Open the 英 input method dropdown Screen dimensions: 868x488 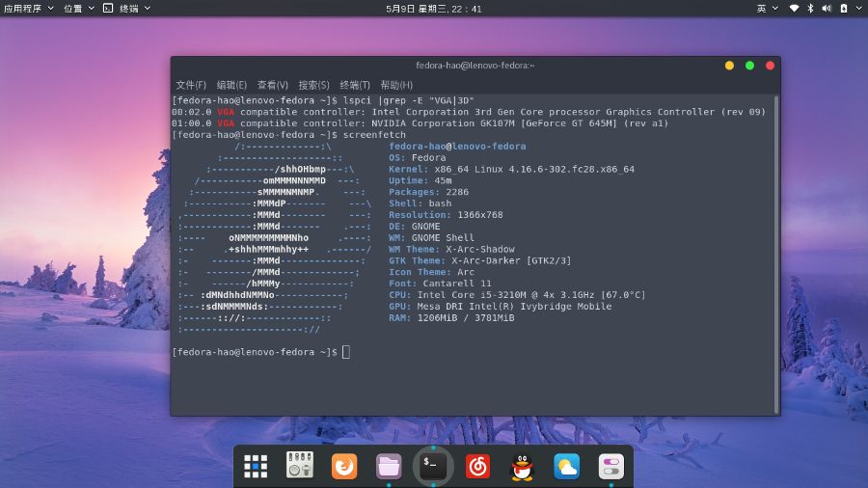pos(768,9)
